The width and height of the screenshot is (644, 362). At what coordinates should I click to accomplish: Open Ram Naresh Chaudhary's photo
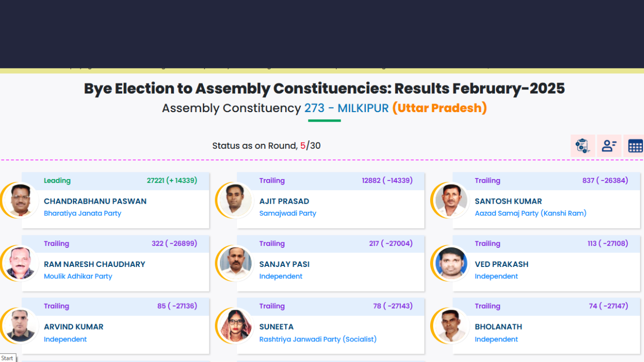click(x=20, y=263)
